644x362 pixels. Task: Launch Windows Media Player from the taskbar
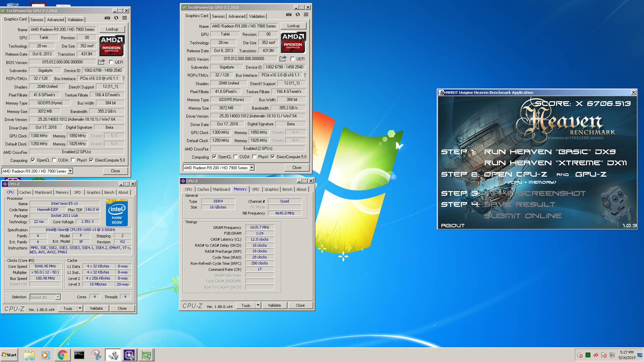click(46, 355)
